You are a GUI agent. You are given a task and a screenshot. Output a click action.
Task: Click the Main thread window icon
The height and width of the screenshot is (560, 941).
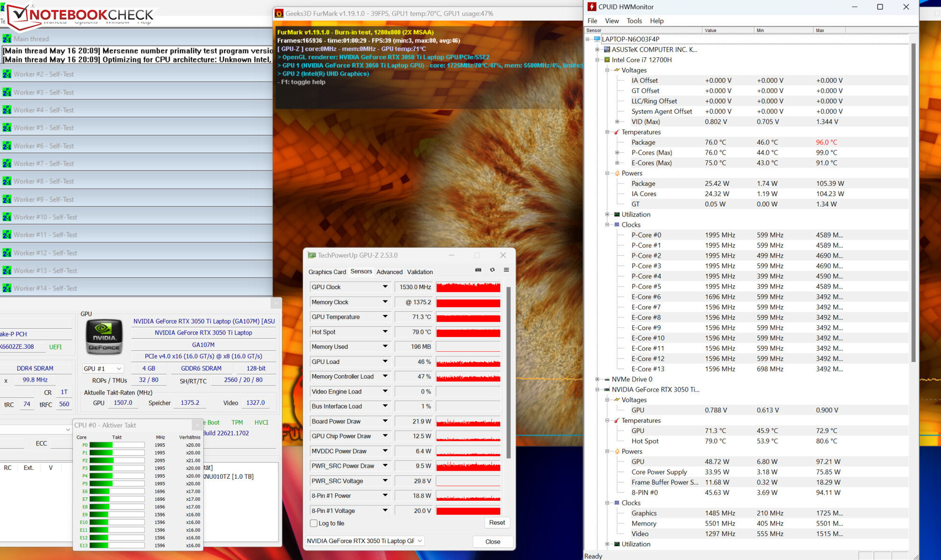coord(7,39)
